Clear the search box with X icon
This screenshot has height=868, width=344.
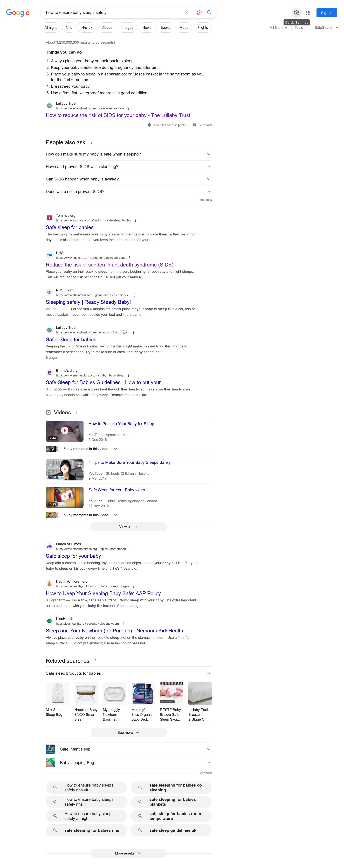187,12
